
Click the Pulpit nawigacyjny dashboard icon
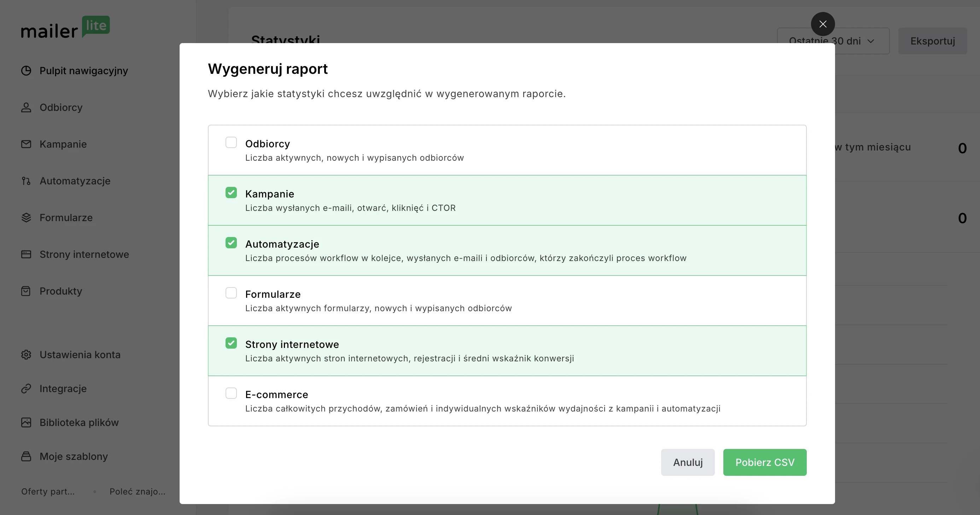[x=26, y=71]
